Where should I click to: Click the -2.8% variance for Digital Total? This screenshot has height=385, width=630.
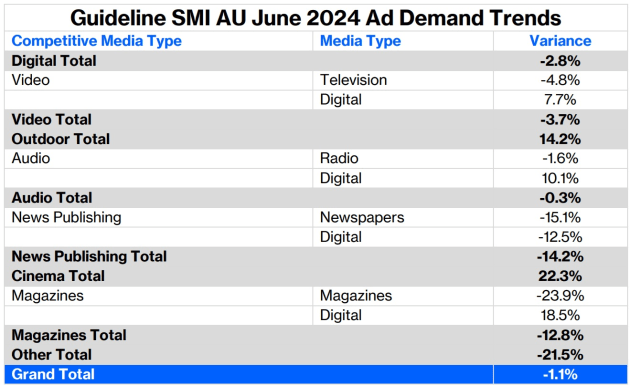[560, 61]
